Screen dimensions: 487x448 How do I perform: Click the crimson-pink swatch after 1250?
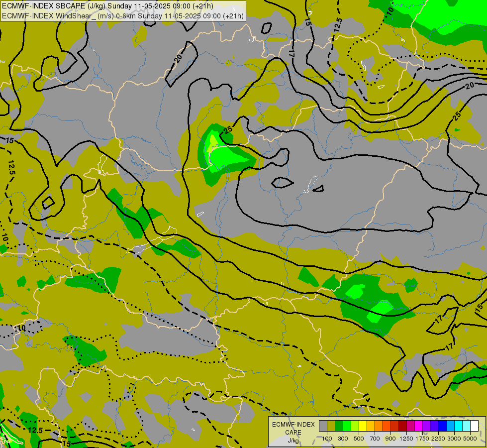point(410,426)
